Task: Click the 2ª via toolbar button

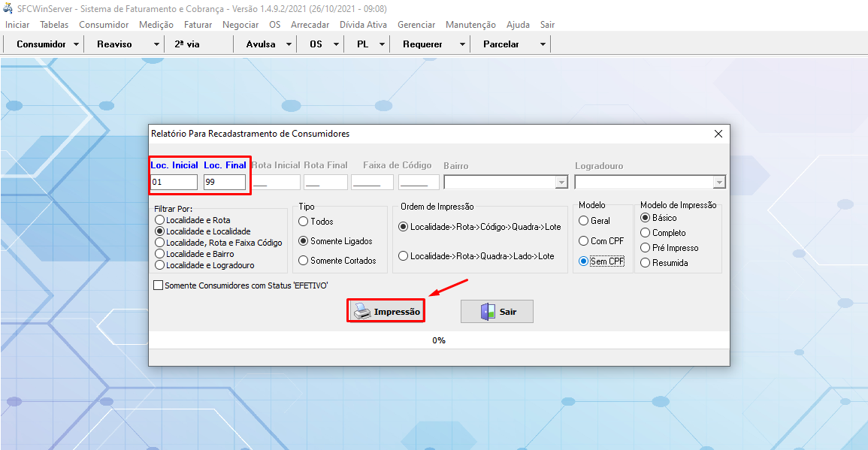Action: [187, 44]
